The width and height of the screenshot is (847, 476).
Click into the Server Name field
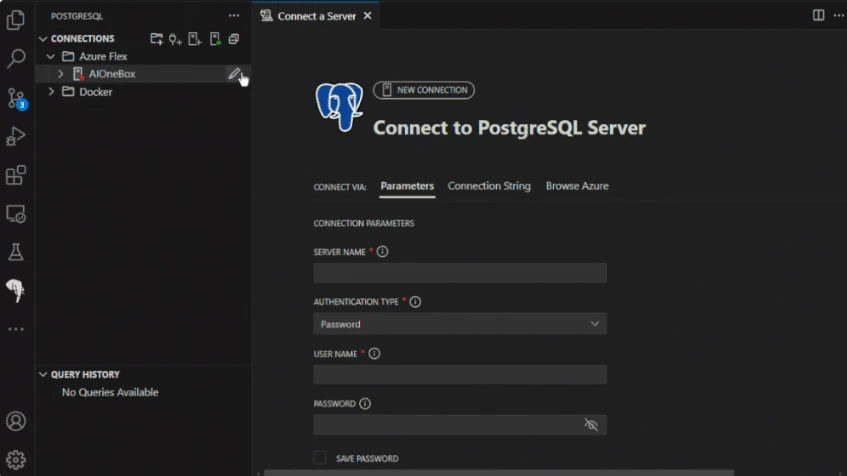(x=460, y=273)
